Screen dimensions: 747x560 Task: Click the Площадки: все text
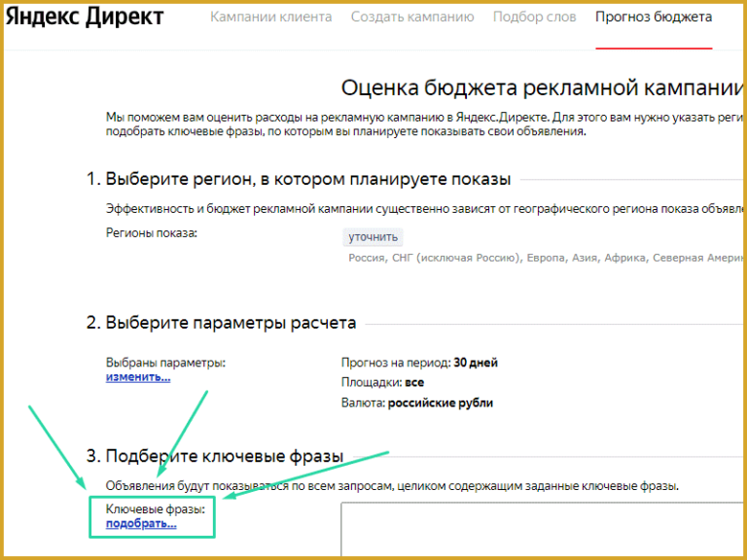(382, 383)
